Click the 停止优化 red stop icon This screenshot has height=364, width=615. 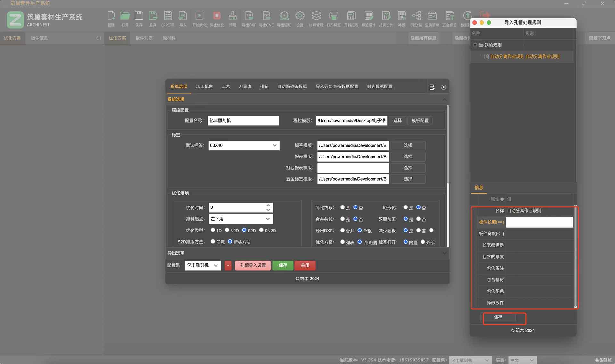pyautogui.click(x=217, y=16)
